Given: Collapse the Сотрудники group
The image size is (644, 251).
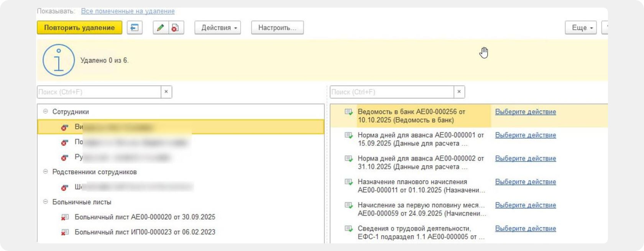Looking at the screenshot, I should click(45, 111).
